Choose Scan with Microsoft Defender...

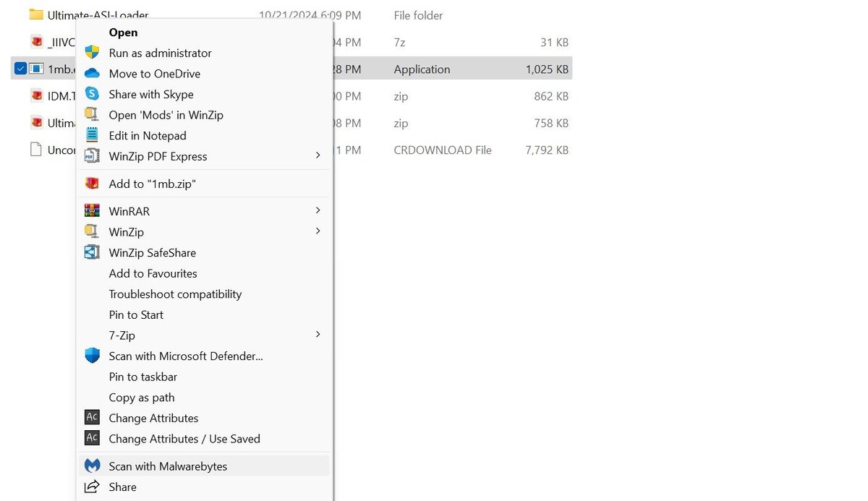click(204, 356)
